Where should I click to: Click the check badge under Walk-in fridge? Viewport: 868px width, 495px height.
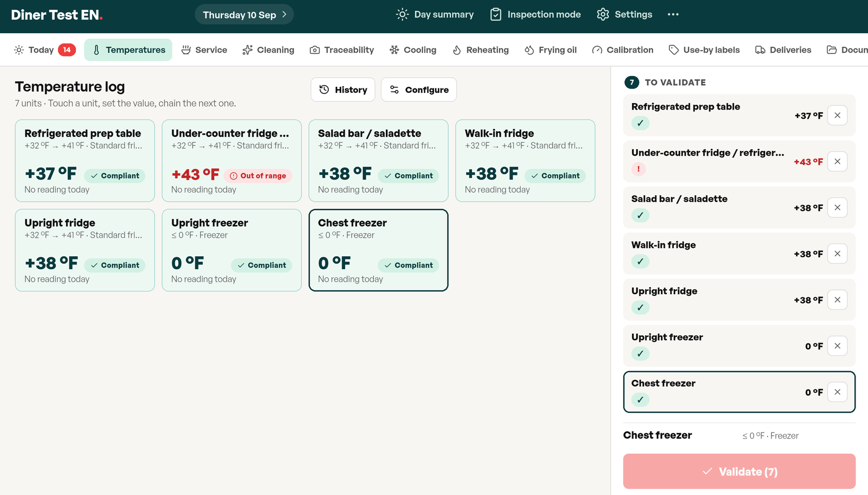(x=640, y=262)
